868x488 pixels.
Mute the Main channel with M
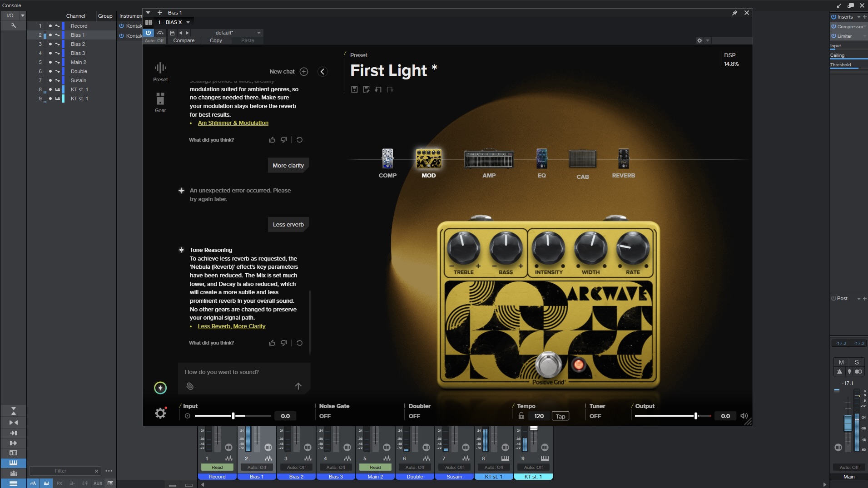click(x=841, y=362)
